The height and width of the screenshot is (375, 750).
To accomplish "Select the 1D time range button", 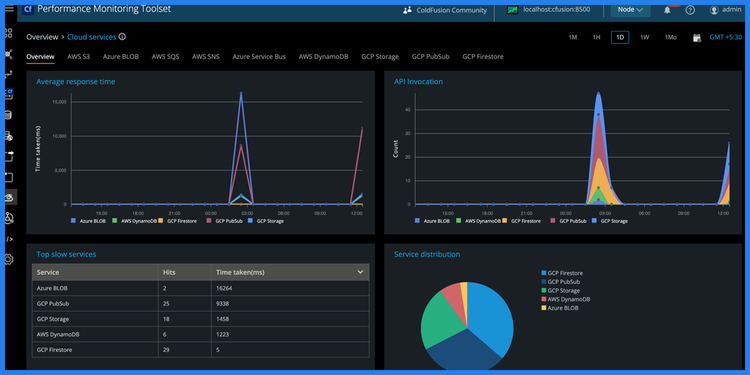I will click(620, 37).
